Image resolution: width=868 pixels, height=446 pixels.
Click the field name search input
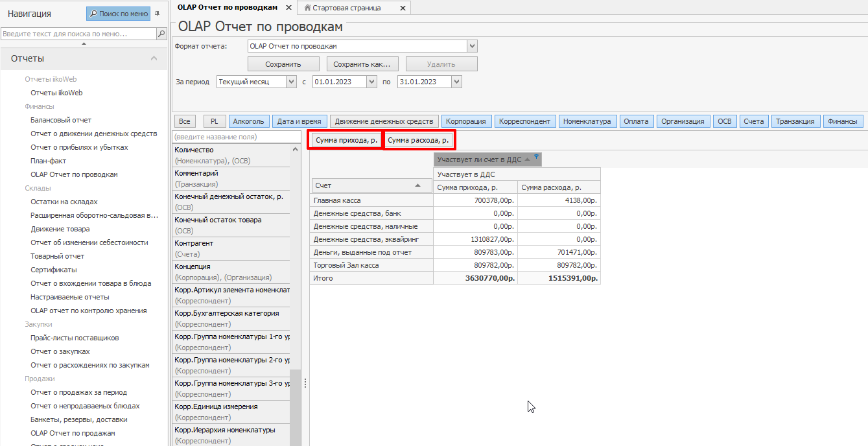point(237,137)
